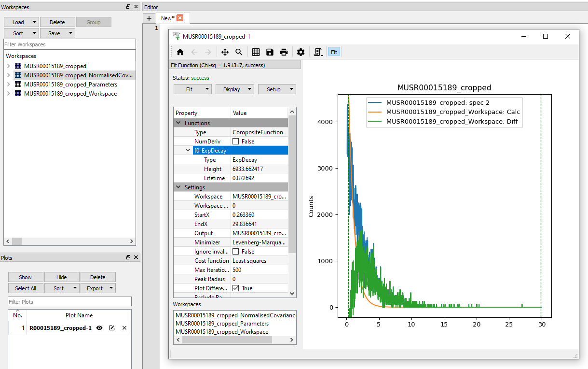The width and height of the screenshot is (588, 369).
Task: Click the Filter Workspaces input field
Action: tap(69, 44)
